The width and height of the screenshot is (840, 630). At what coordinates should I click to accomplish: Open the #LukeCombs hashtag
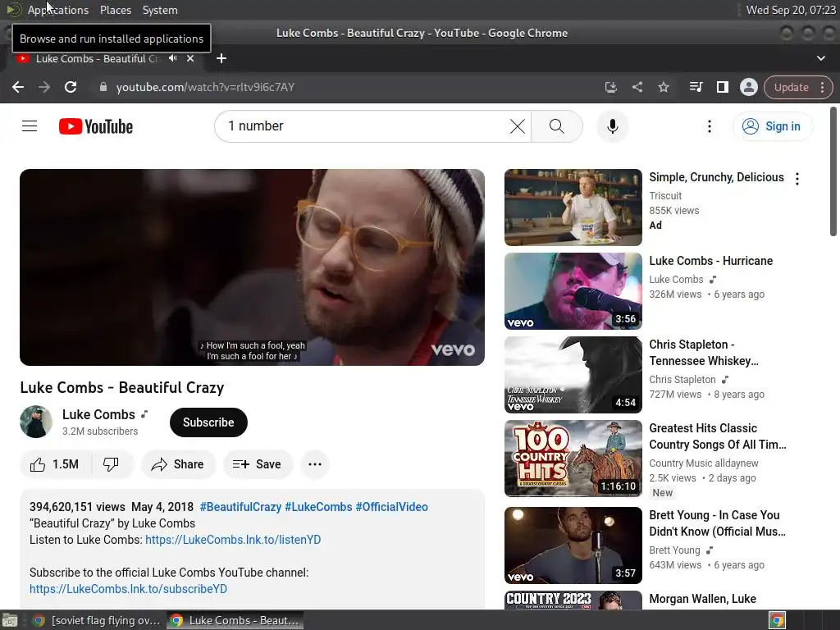[318, 507]
